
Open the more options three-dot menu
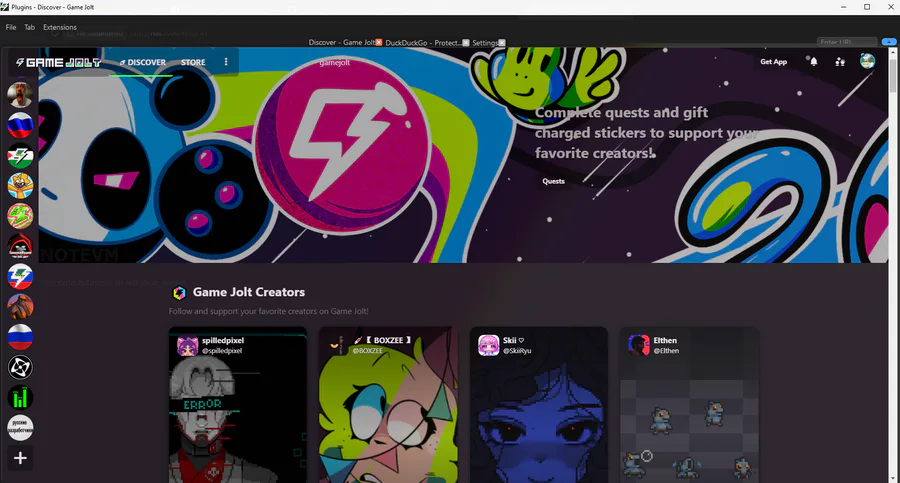click(x=226, y=62)
